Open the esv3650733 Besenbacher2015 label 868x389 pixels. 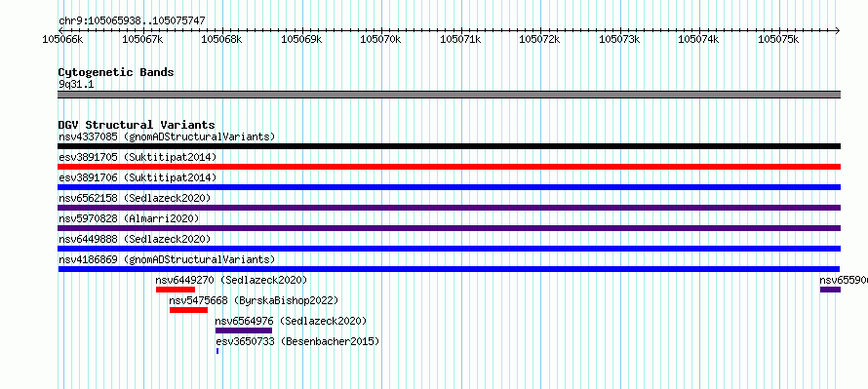tap(297, 341)
